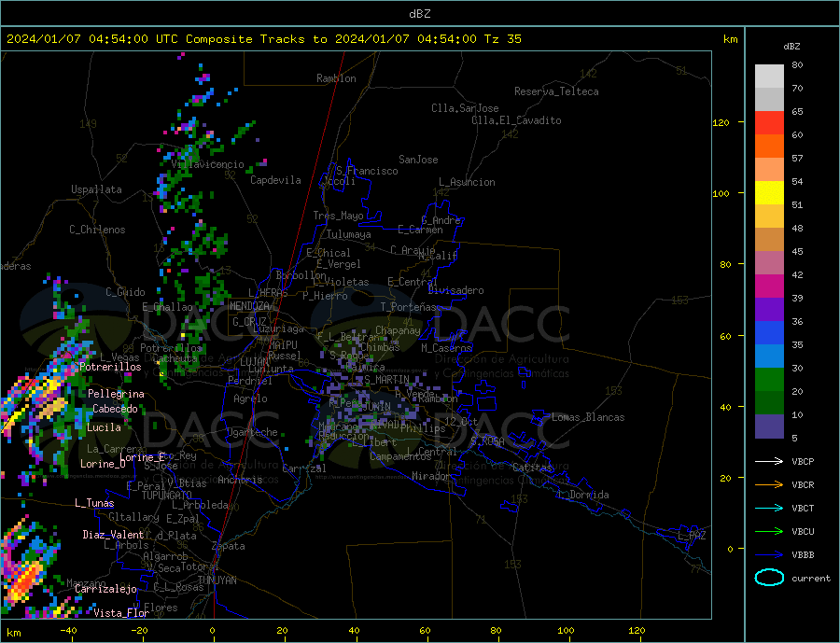Click the cyan 'current' ellipse legend symbol
Screen dimensions: 840x643
(769, 578)
